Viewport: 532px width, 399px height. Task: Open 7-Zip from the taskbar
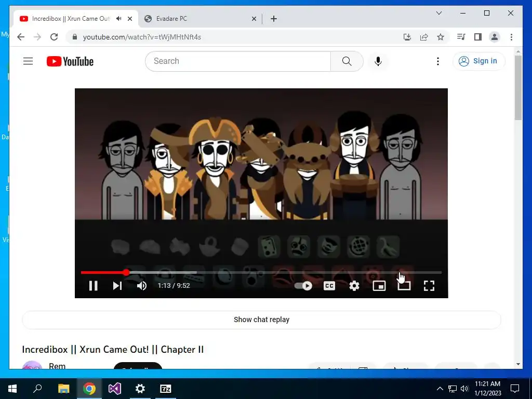pos(166,389)
